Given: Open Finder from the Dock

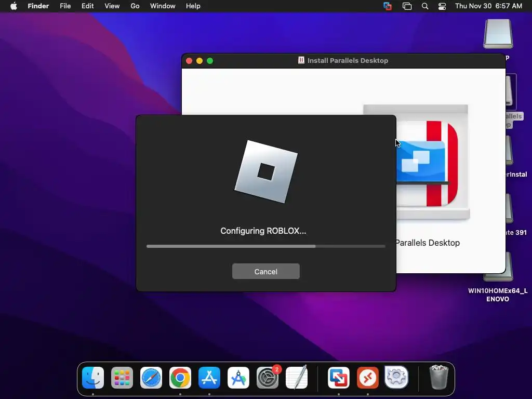Looking at the screenshot, I should point(93,378).
